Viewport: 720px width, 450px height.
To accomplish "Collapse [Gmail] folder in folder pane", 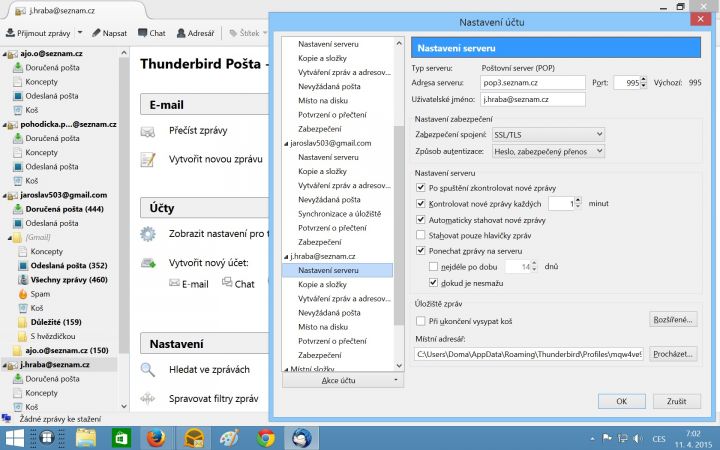I will (10, 238).
